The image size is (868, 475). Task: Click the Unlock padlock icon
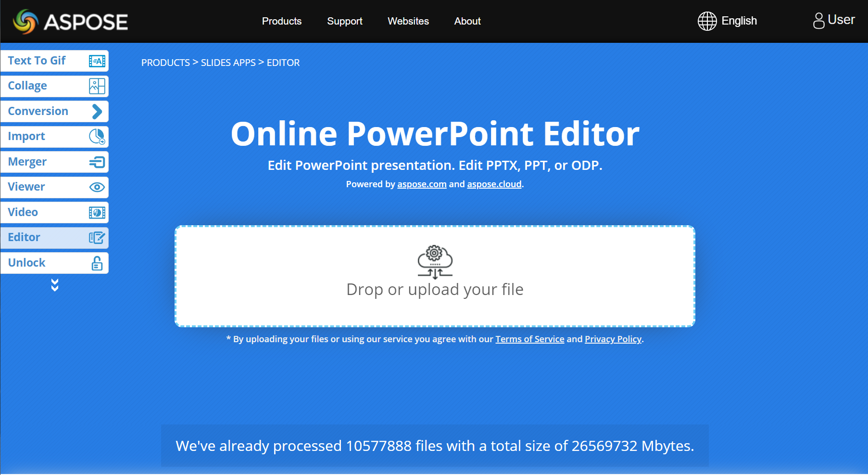[x=97, y=263]
